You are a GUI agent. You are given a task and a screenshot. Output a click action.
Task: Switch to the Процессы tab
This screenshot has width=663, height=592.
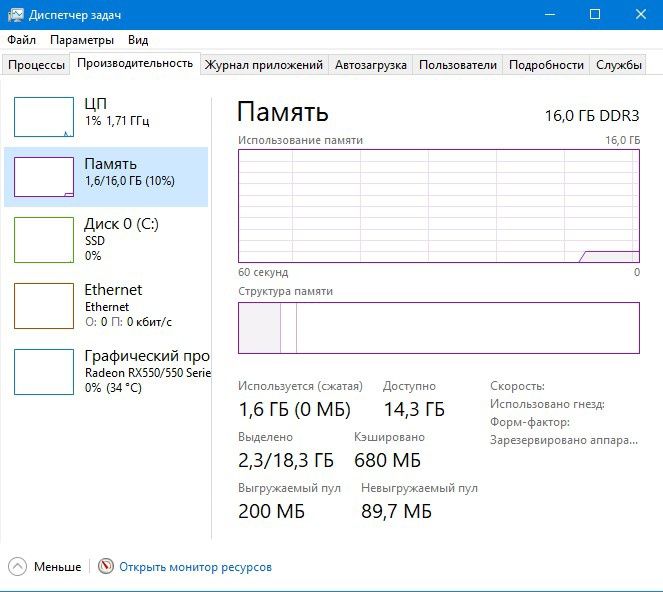(x=37, y=65)
